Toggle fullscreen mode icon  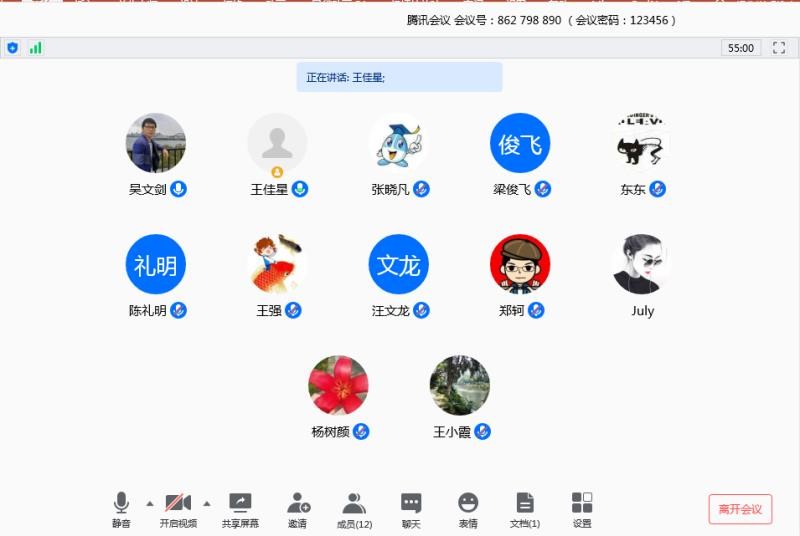click(x=779, y=48)
